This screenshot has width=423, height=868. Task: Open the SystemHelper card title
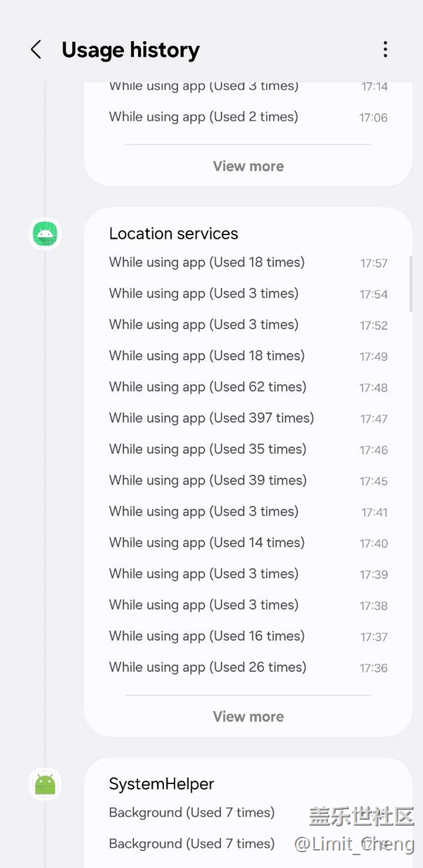(161, 784)
